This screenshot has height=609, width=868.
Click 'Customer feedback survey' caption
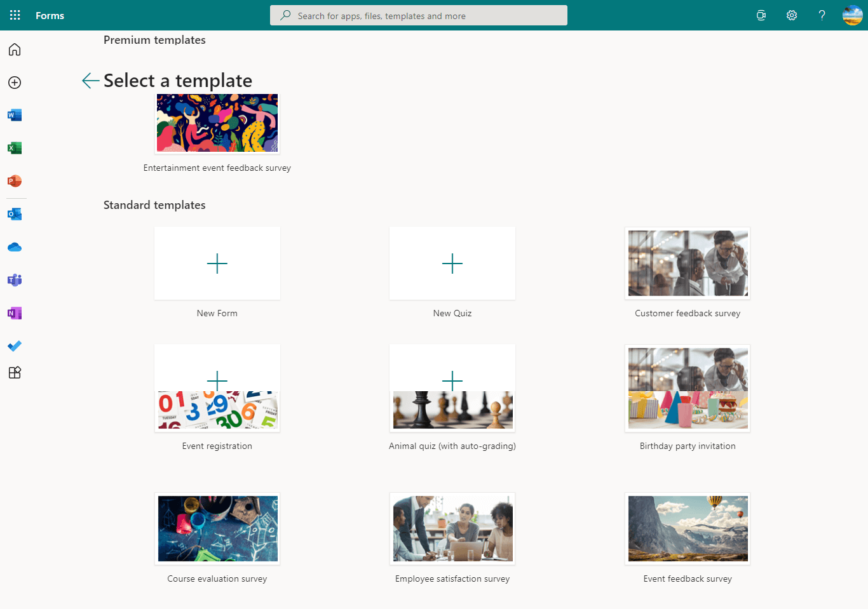click(x=688, y=313)
